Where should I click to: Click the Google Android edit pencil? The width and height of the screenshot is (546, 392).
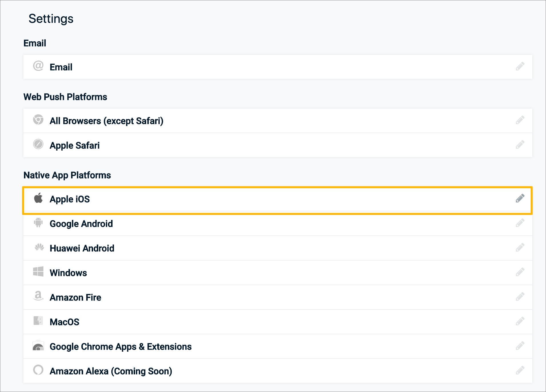[520, 223]
